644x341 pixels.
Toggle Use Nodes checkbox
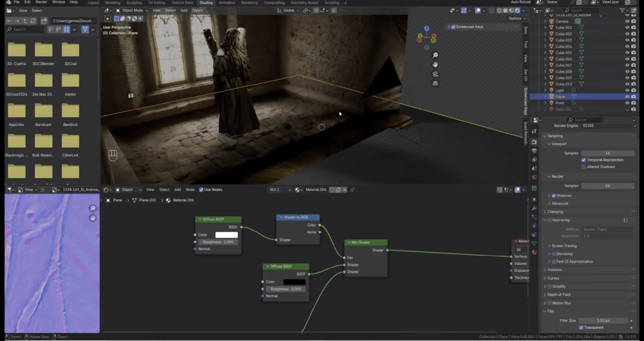pos(201,190)
